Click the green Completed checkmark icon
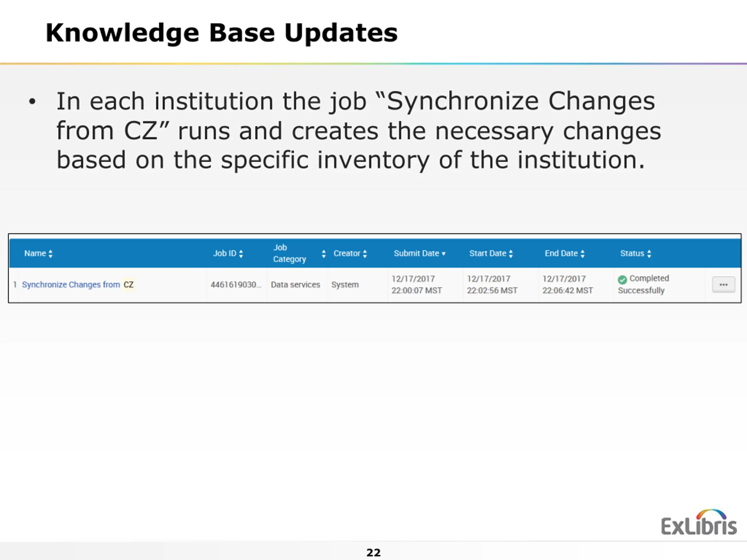 coord(622,279)
